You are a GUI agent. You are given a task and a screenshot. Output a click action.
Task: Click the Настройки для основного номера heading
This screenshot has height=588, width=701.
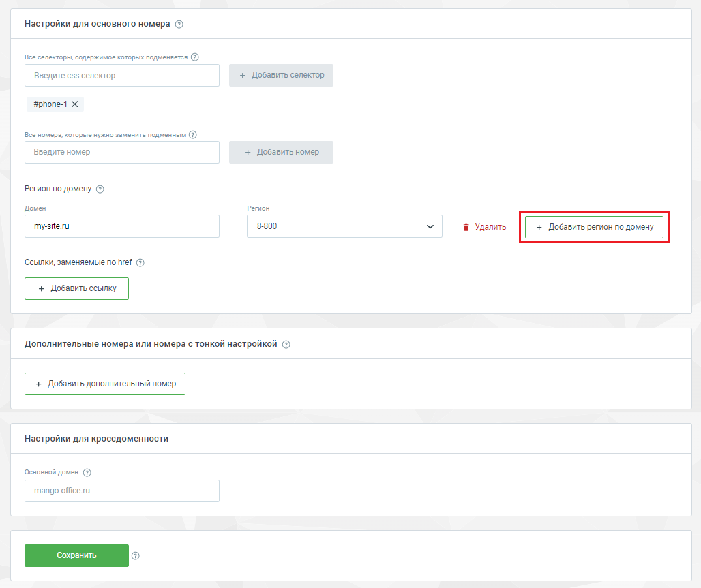[x=97, y=24]
